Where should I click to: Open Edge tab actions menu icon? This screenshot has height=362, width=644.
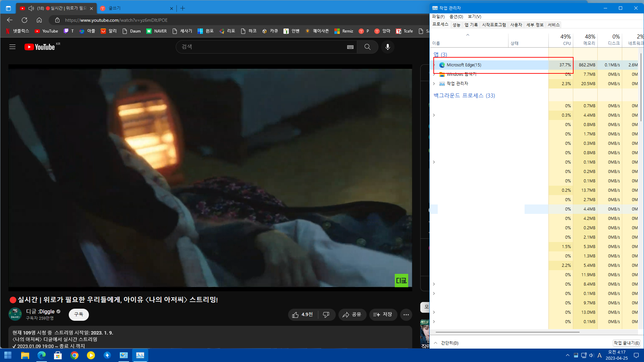tap(8, 8)
